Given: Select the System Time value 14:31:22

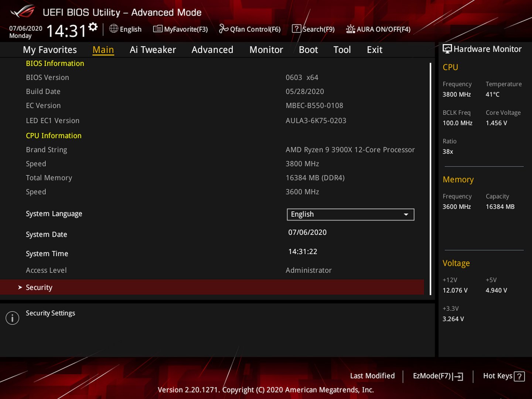Looking at the screenshot, I should [303, 252].
